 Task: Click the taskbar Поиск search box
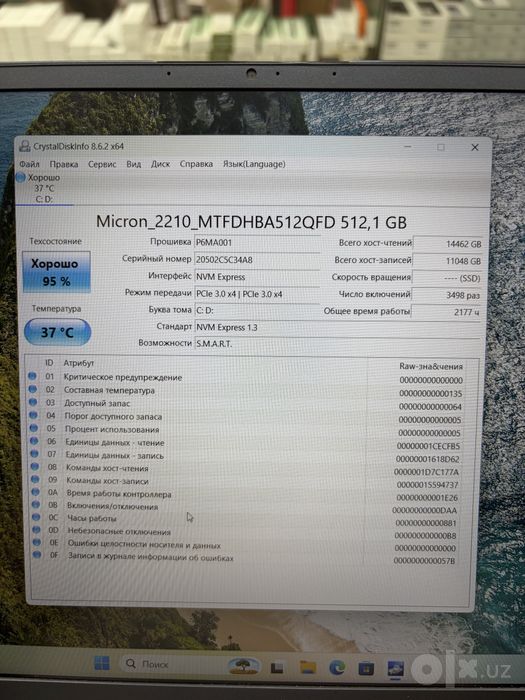coord(170,664)
